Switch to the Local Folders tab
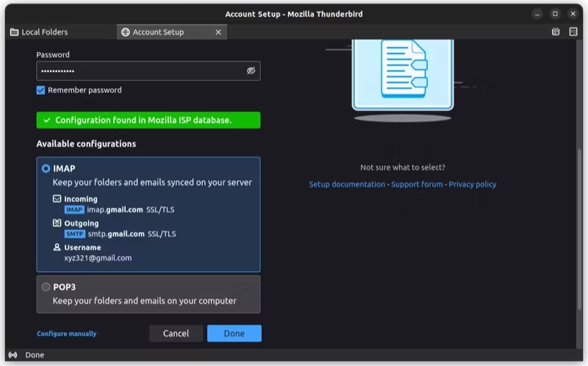Image resolution: width=588 pixels, height=366 pixels. (x=62, y=32)
